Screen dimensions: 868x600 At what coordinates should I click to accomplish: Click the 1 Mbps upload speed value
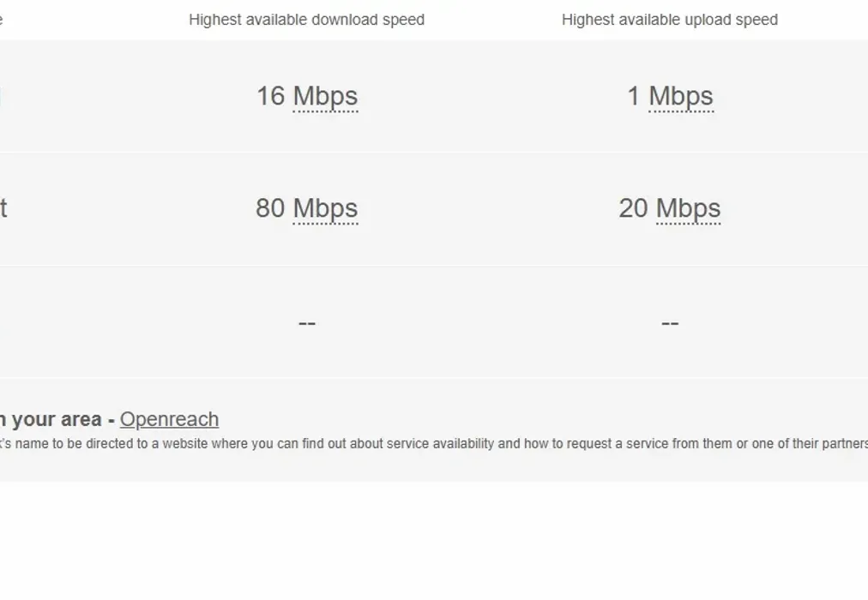(x=671, y=96)
